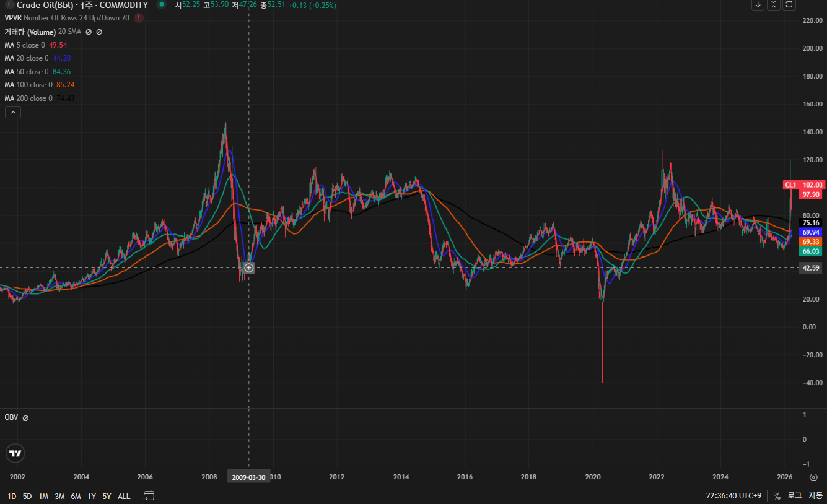This screenshot has height=504, width=827.
Task: Select the 5Y time range
Action: [x=107, y=496]
